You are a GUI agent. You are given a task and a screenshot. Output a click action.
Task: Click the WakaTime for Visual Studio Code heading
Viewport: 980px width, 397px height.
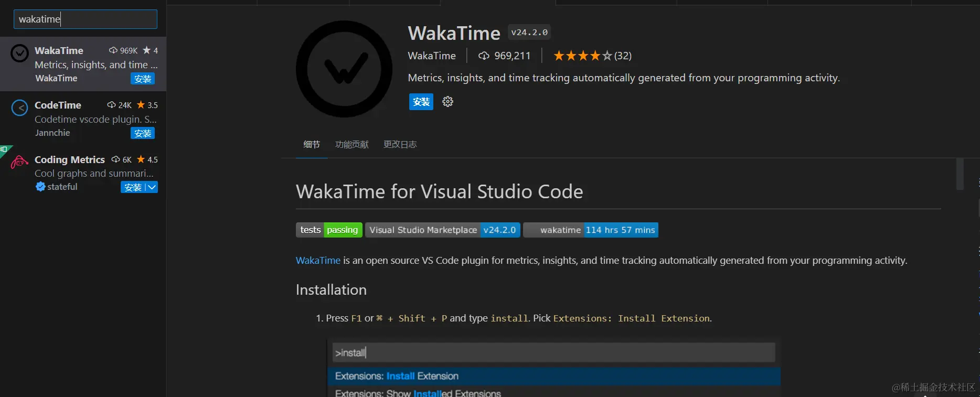point(440,191)
